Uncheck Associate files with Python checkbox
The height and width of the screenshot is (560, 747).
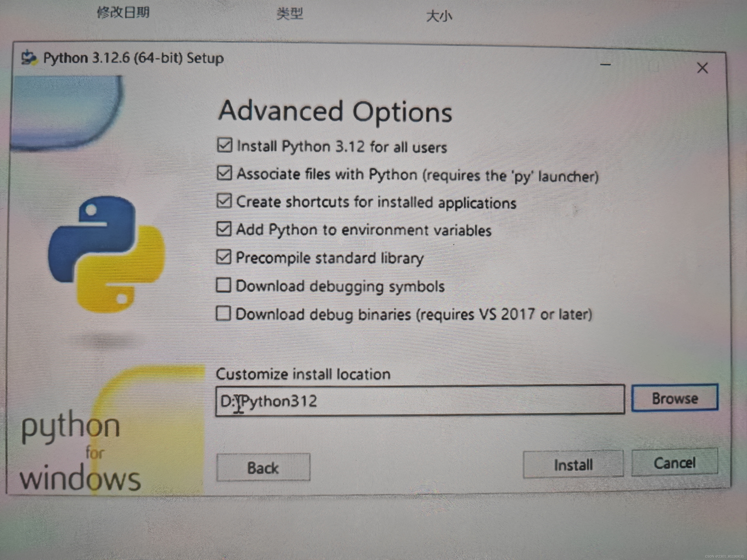(225, 173)
